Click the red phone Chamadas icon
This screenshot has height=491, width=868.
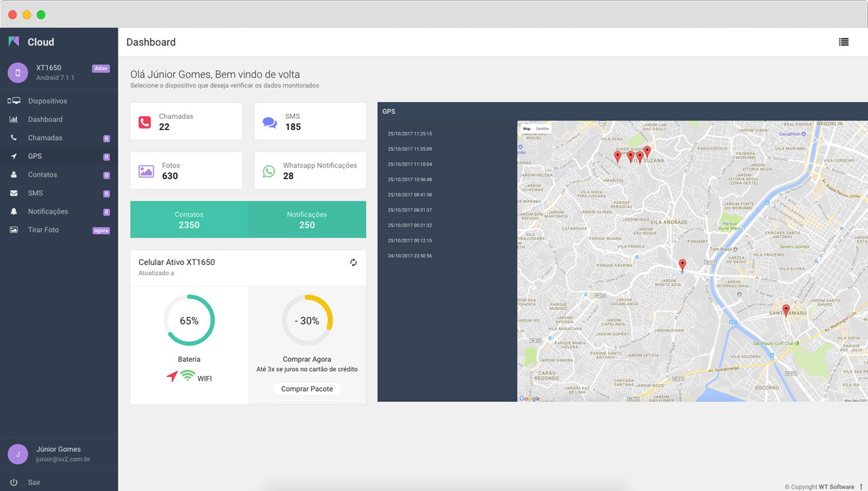pos(145,122)
